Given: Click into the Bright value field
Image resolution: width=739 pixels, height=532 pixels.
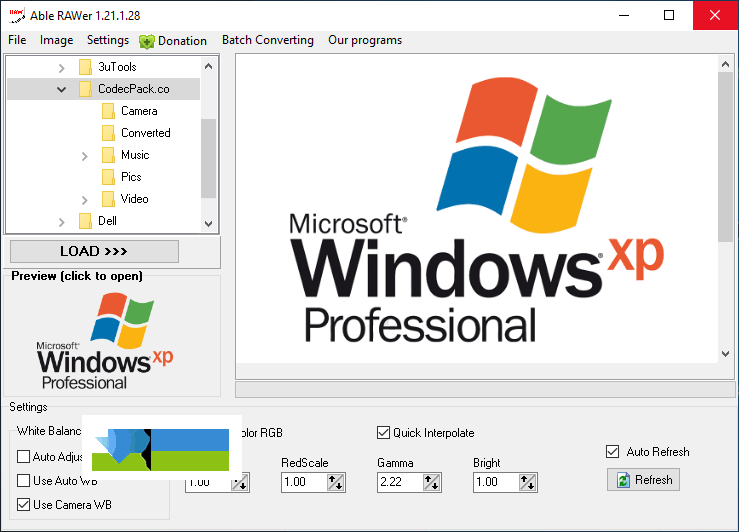Looking at the screenshot, I should pyautogui.click(x=496, y=483).
